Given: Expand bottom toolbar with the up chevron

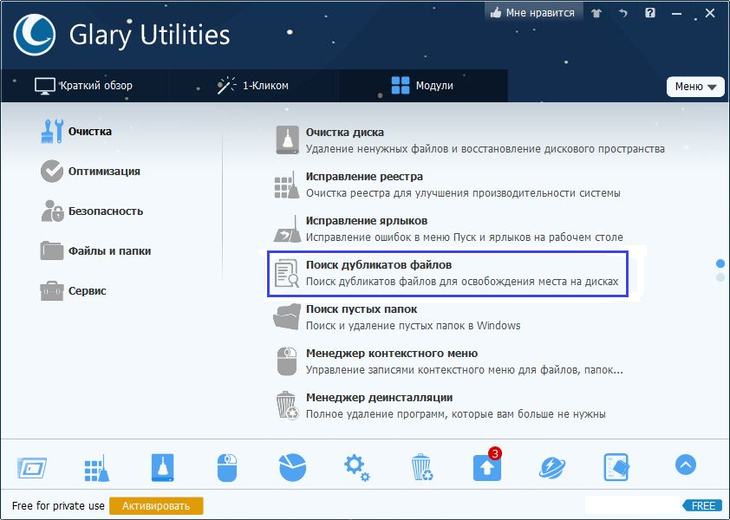Looking at the screenshot, I should pos(685,465).
